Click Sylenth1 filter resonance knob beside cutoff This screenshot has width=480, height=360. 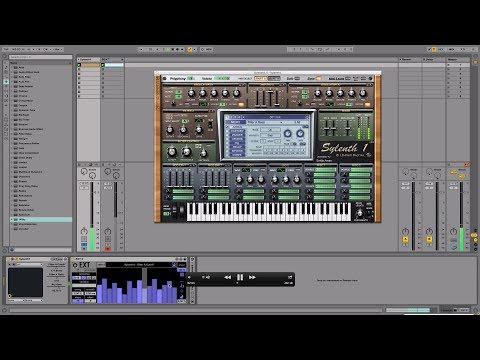coord(186,152)
